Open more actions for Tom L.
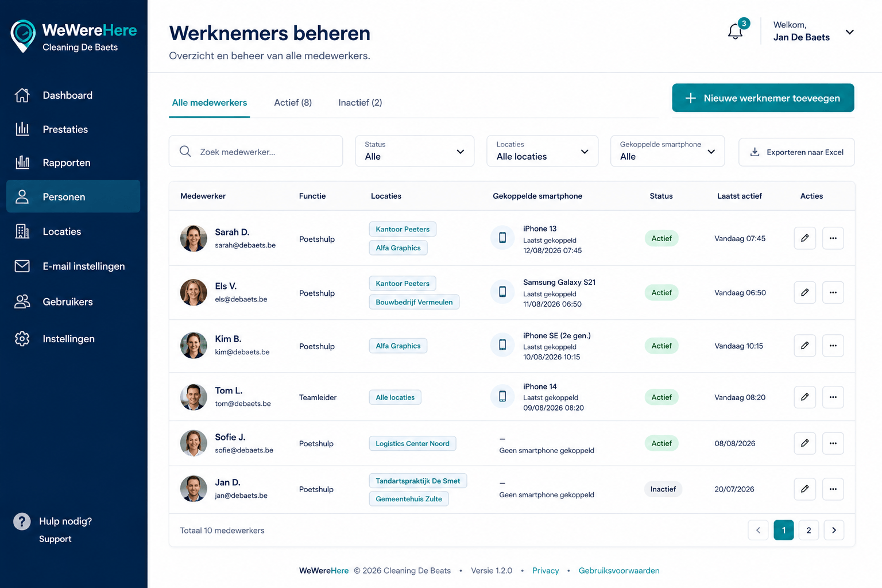 pyautogui.click(x=833, y=397)
